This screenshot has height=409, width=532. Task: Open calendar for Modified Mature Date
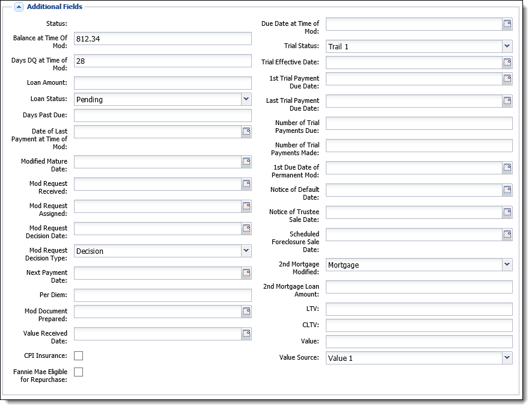(x=246, y=162)
